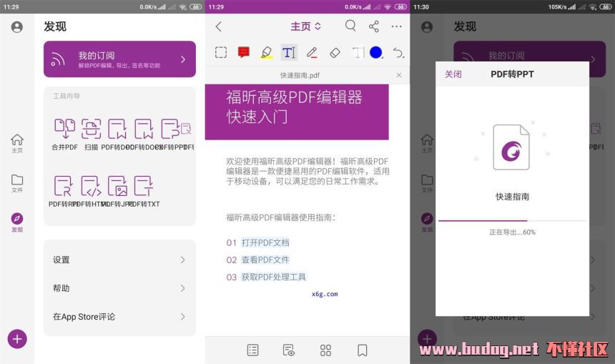The height and width of the screenshot is (364, 615).
Task: Select the highlighter annotation tool
Action: pos(266,53)
